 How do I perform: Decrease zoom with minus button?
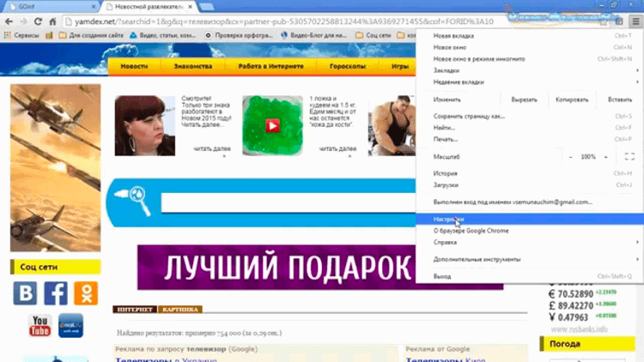[570, 157]
